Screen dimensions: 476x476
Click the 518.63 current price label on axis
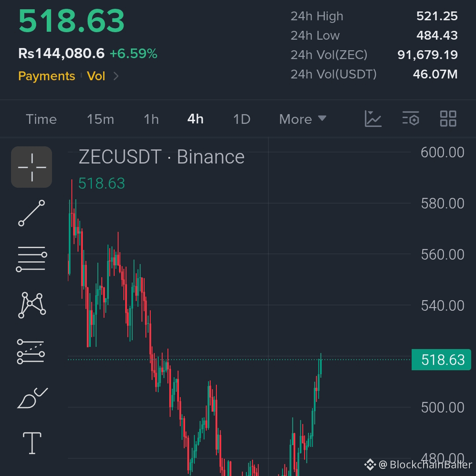pyautogui.click(x=441, y=360)
